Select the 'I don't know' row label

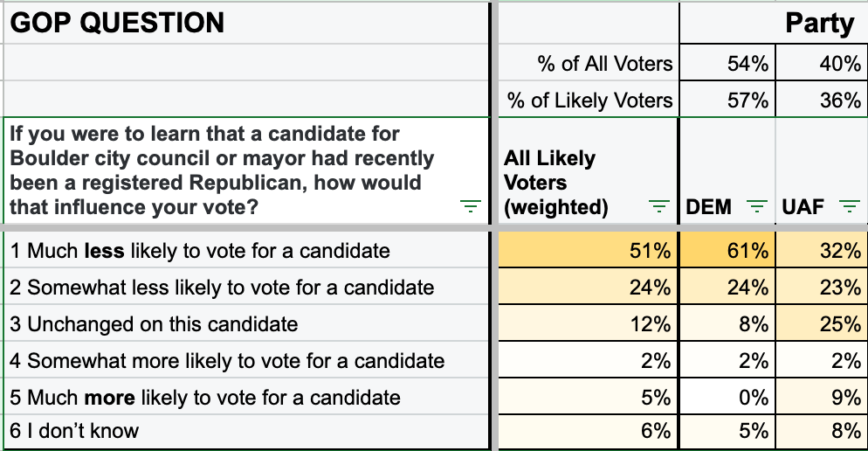tap(246, 431)
